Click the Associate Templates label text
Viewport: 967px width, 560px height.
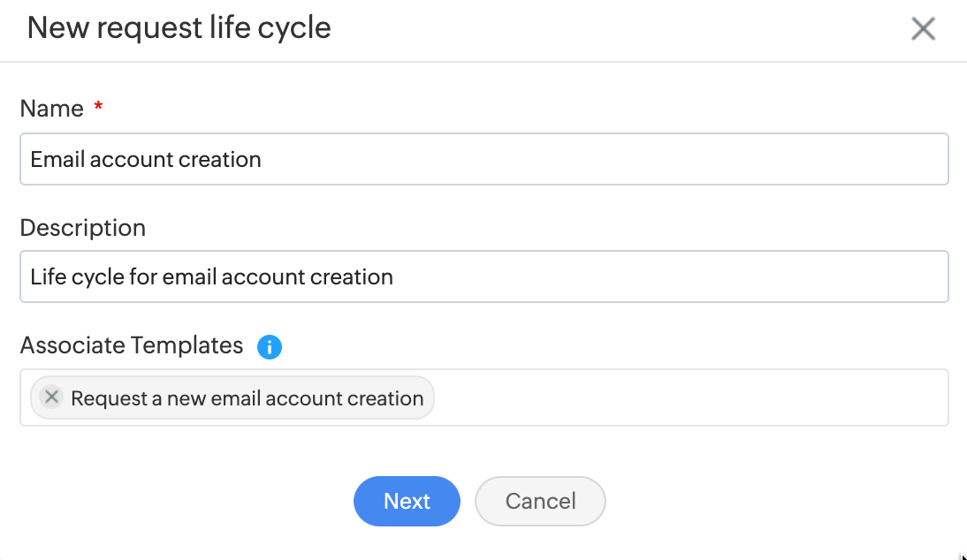pyautogui.click(x=132, y=345)
